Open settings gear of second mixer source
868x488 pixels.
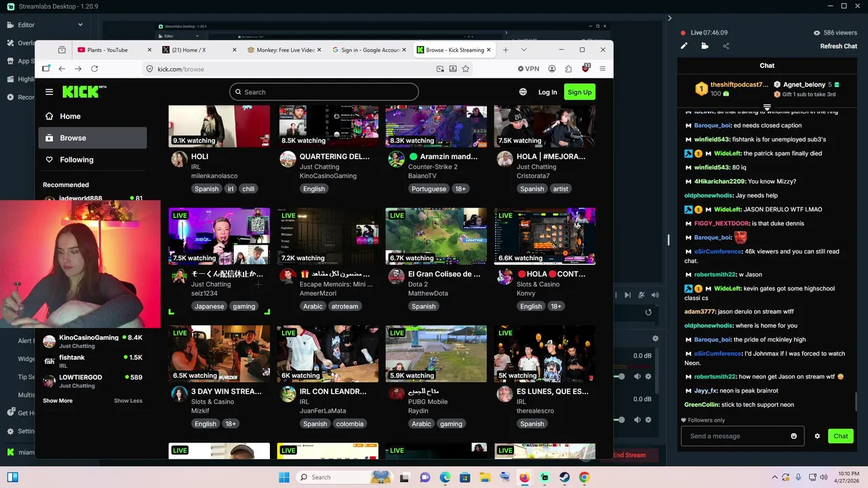pyautogui.click(x=648, y=420)
